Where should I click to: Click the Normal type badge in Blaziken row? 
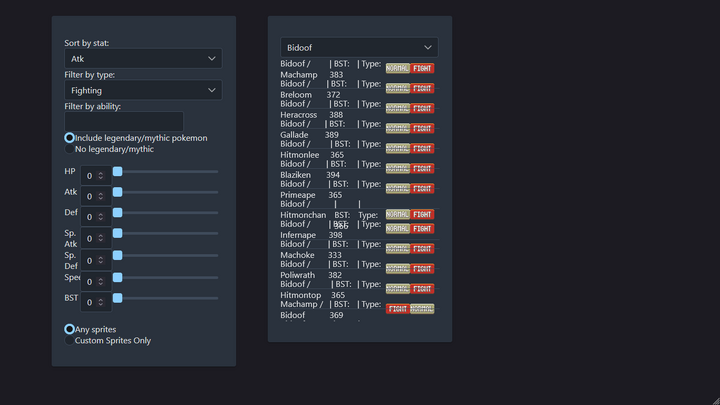[x=398, y=169]
